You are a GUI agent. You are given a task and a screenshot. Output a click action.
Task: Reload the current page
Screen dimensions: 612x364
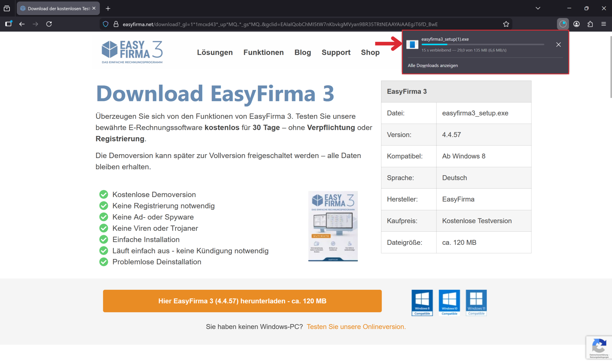pos(49,24)
